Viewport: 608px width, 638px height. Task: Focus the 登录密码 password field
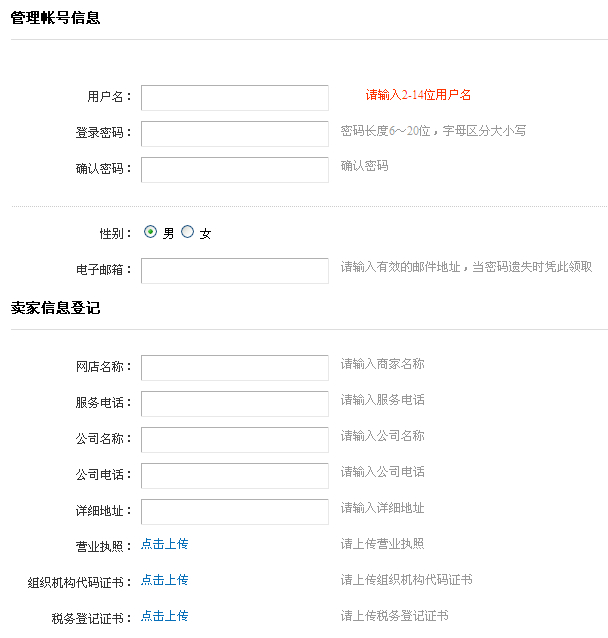click(x=234, y=134)
